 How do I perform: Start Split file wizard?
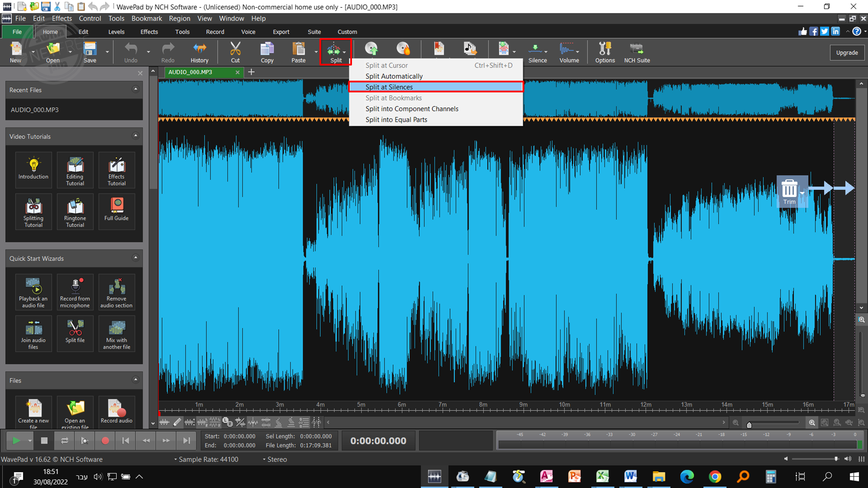click(x=75, y=333)
